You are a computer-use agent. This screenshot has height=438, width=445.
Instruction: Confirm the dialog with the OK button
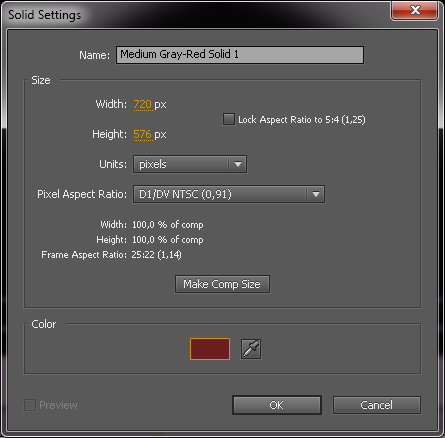(277, 405)
